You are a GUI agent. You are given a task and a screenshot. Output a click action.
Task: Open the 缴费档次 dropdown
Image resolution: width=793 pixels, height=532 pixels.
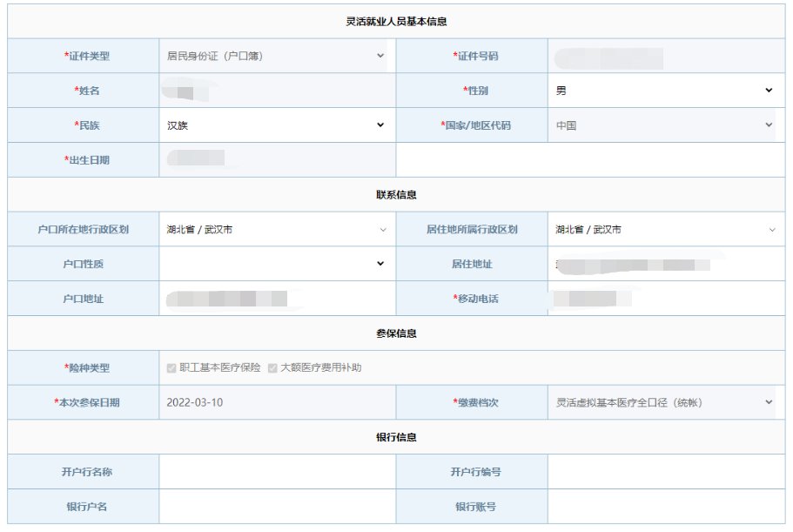coord(664,402)
